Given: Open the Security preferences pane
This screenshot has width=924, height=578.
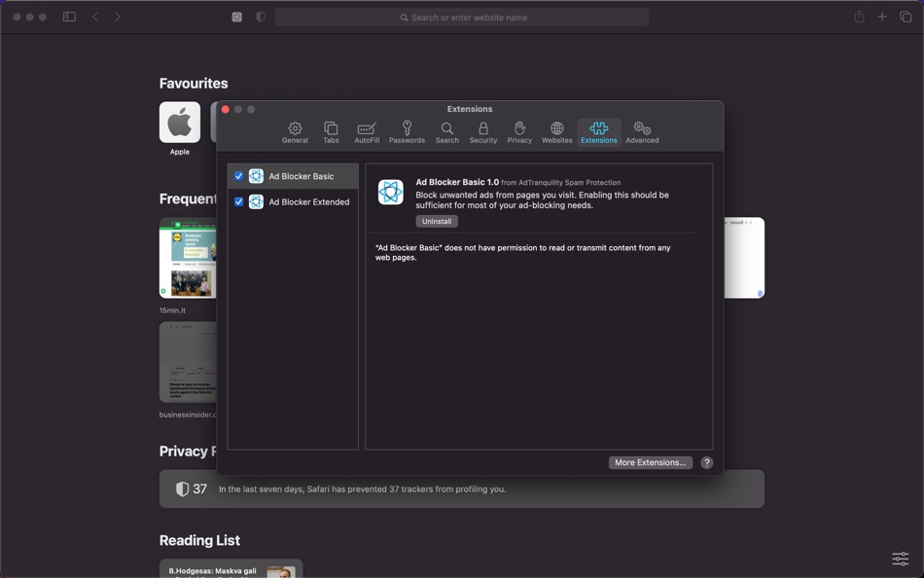Looking at the screenshot, I should pos(483,132).
